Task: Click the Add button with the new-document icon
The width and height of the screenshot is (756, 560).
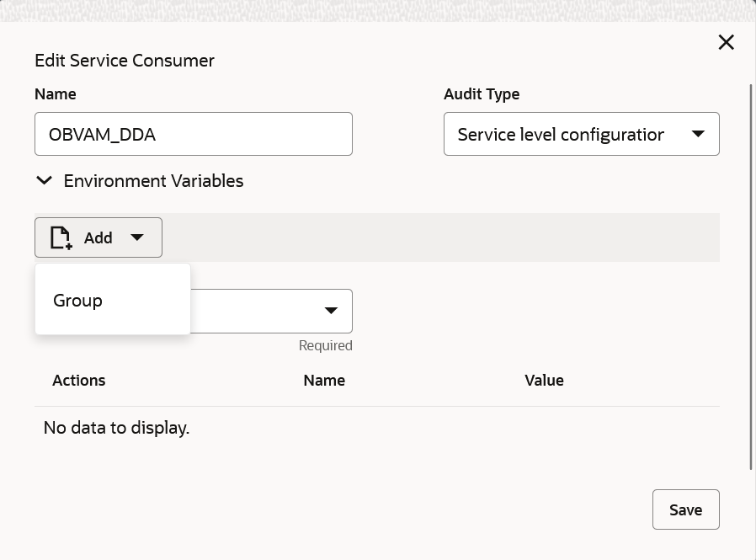Action: tap(98, 237)
